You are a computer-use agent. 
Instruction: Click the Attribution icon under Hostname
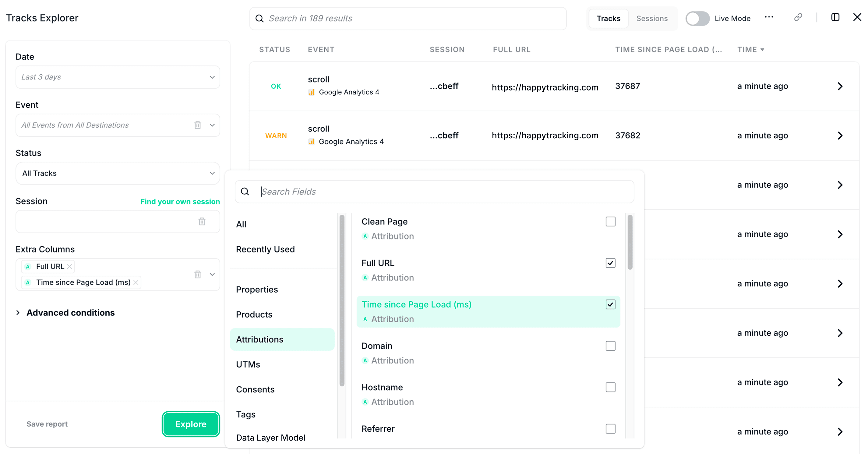tap(365, 402)
